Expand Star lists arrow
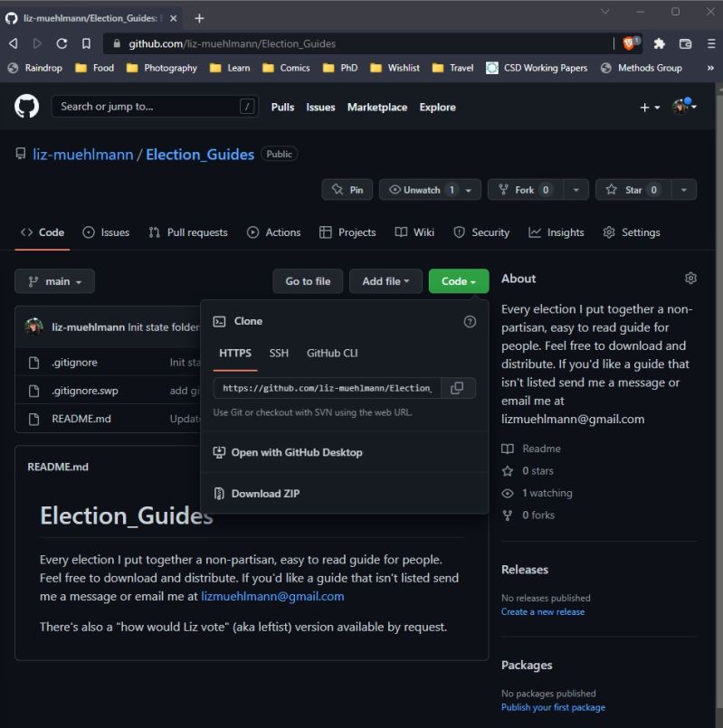Image resolution: width=723 pixels, height=728 pixels. click(684, 189)
